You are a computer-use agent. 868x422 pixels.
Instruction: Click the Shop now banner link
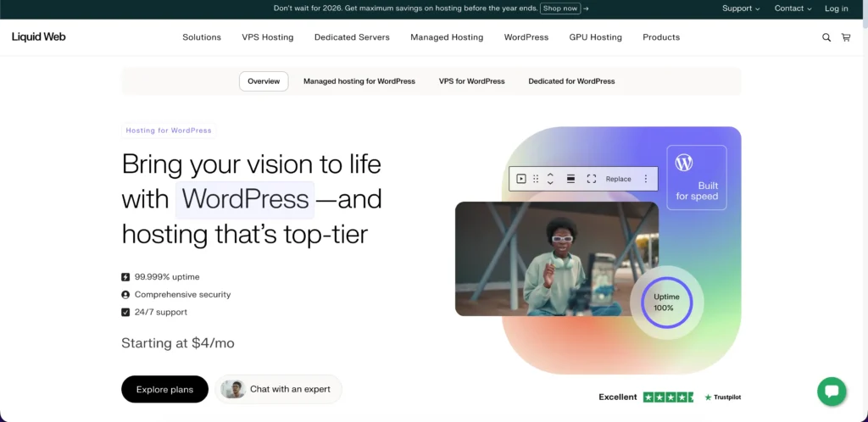(560, 8)
